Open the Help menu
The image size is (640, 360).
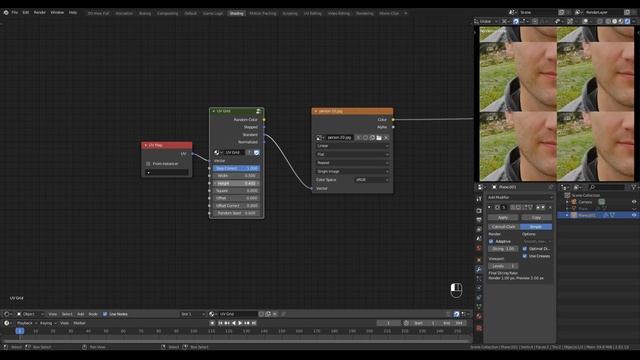[x=73, y=13]
